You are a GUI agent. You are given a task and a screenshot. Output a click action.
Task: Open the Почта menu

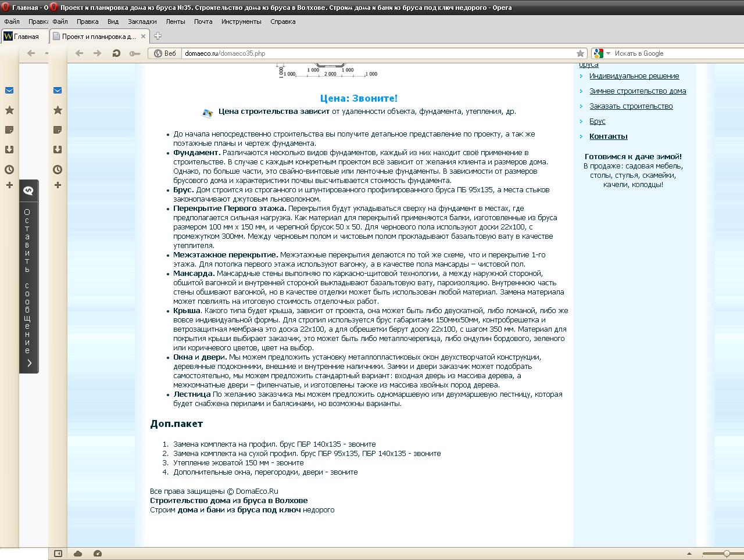click(x=203, y=21)
